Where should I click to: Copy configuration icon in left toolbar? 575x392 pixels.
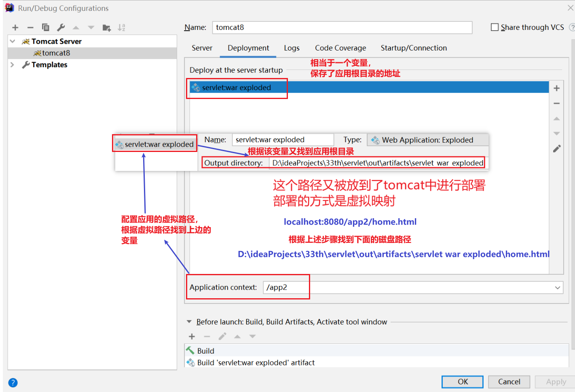(46, 27)
